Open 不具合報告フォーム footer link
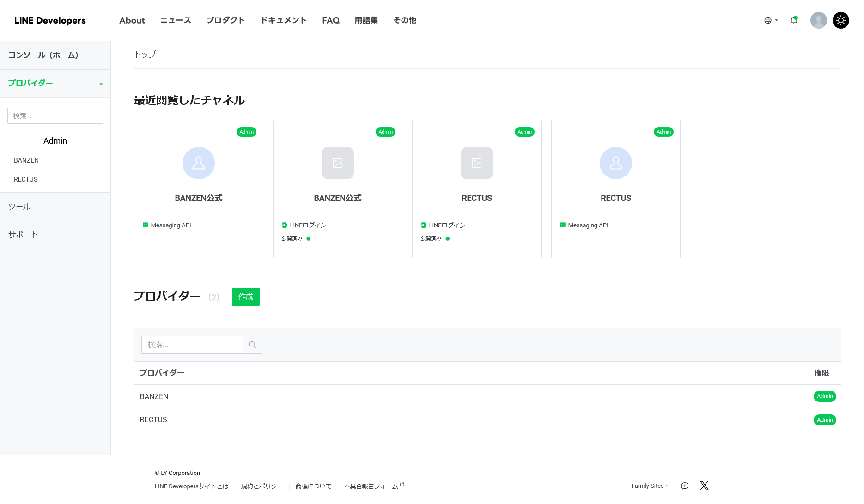 click(374, 486)
